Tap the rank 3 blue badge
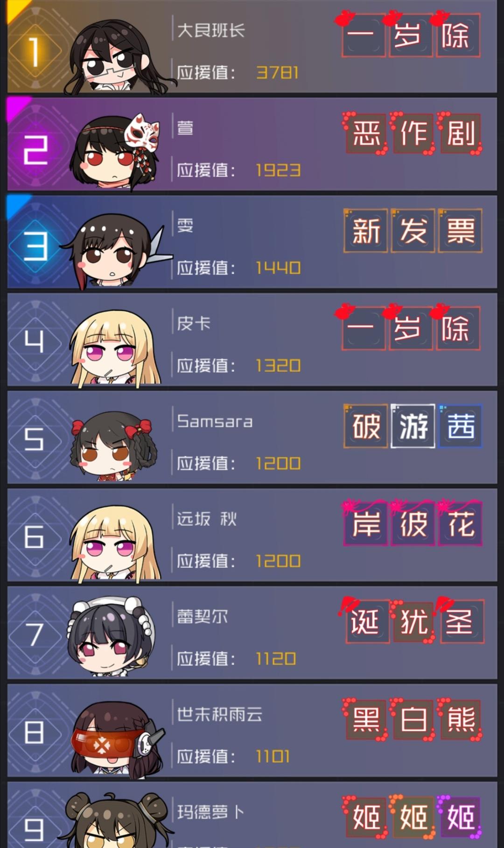 (x=35, y=246)
